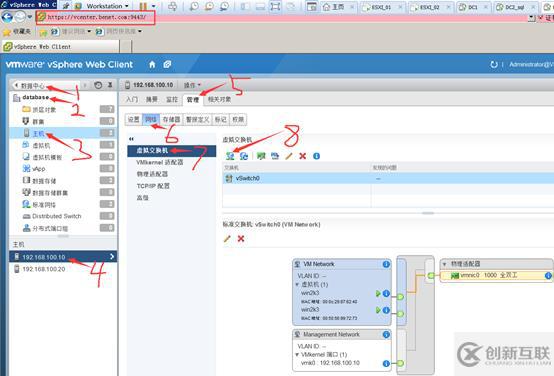This screenshot has width=554, height=376.
Task: Select the vSwitch0 row
Action: coord(388,178)
